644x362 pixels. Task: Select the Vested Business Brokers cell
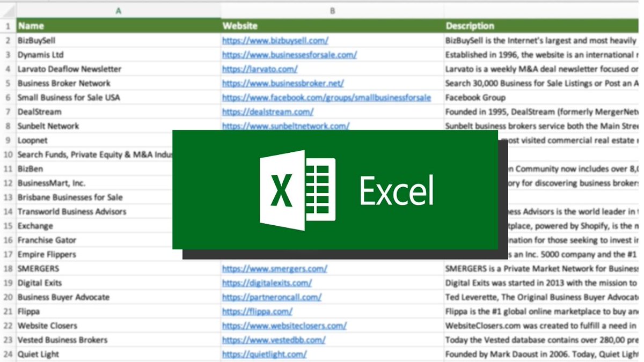[118, 340]
